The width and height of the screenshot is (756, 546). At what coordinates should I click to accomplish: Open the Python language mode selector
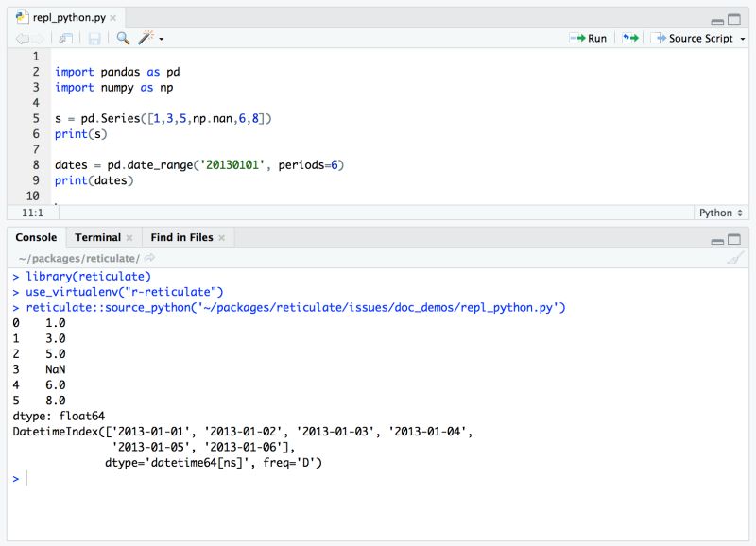click(718, 213)
